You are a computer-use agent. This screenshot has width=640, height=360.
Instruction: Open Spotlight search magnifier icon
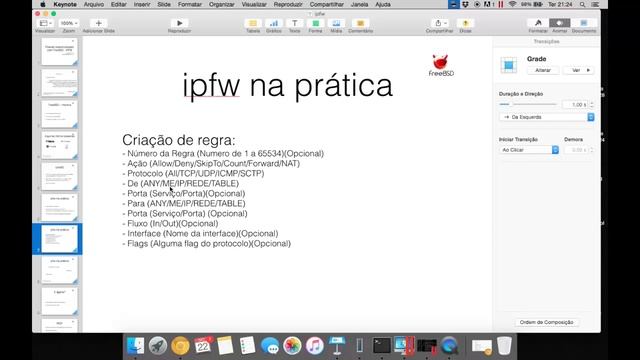tap(582, 4)
